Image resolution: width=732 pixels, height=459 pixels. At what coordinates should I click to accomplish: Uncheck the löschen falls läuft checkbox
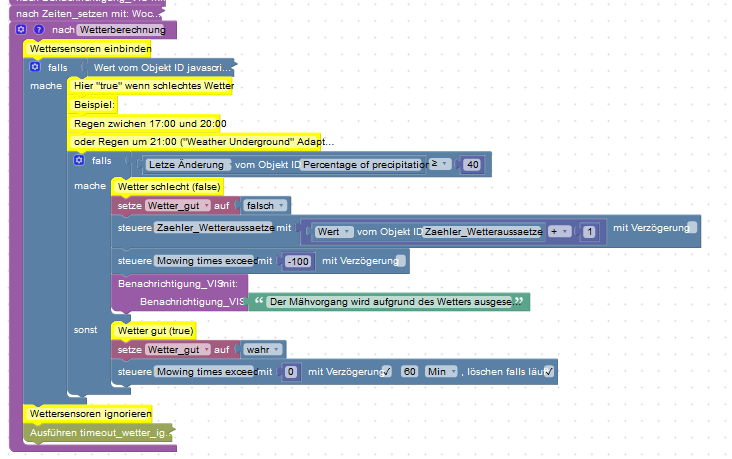coord(549,372)
